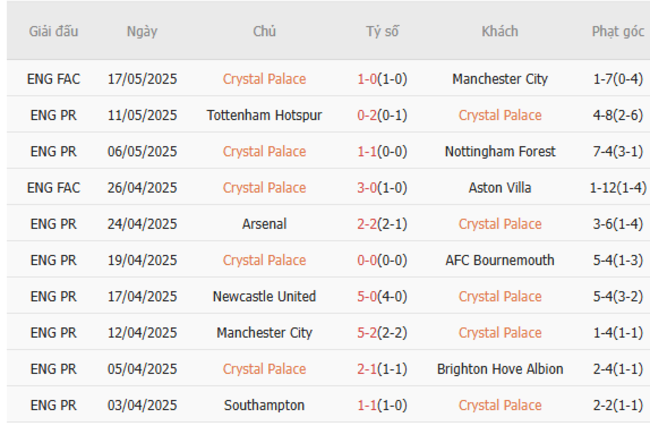Open the Tottenham Hotspur team link
This screenshot has width=650, height=426.
[x=264, y=115]
